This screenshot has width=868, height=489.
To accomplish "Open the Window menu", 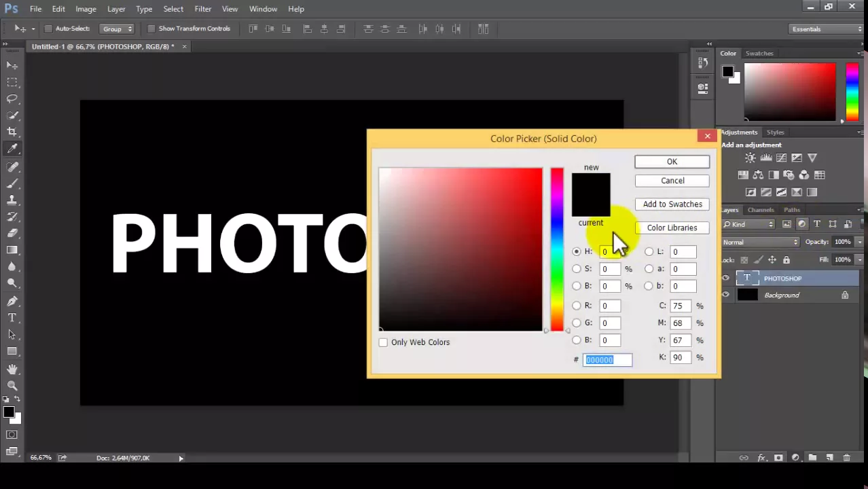I will pyautogui.click(x=263, y=9).
